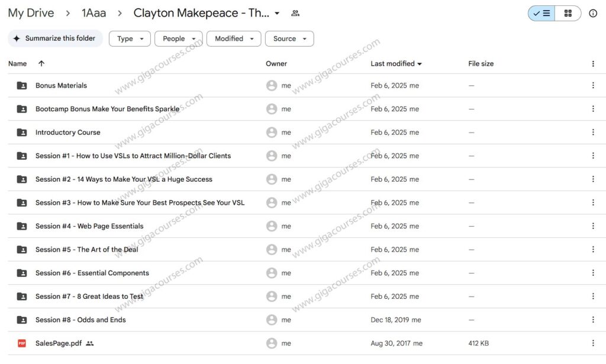Open the column header overflow menu
The height and width of the screenshot is (364, 606).
pyautogui.click(x=593, y=63)
